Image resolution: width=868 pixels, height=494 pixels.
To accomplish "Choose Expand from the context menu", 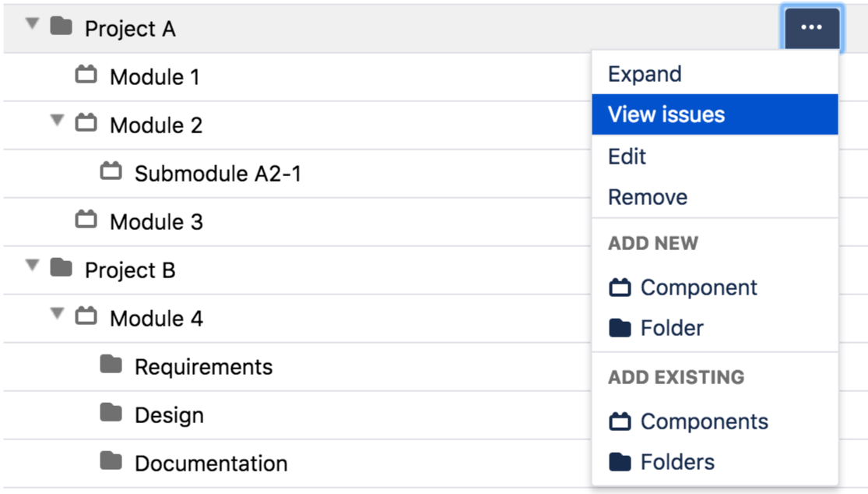I will (x=645, y=74).
